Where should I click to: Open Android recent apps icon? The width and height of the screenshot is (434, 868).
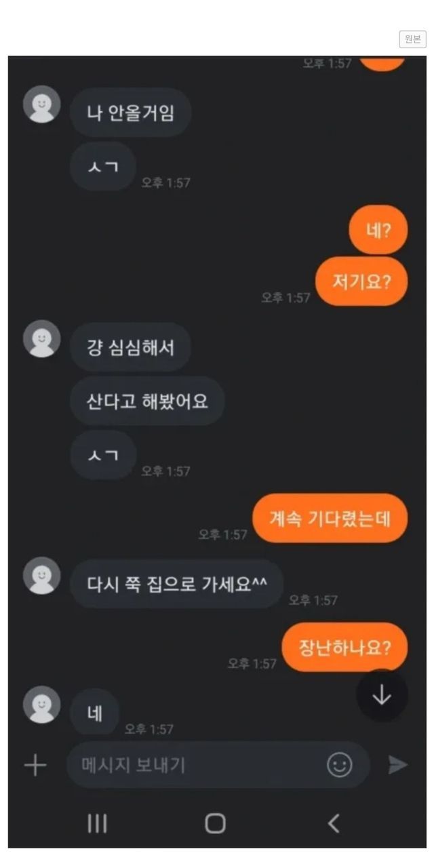pyautogui.click(x=98, y=823)
